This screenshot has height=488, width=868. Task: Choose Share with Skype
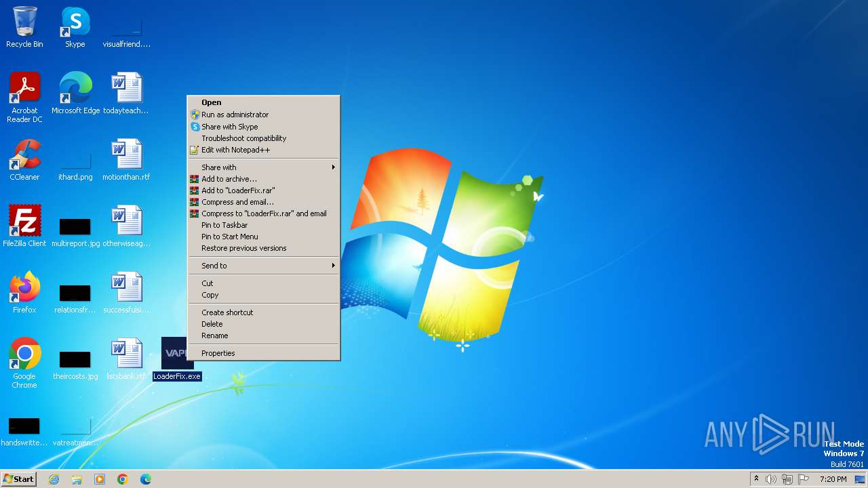coord(264,127)
